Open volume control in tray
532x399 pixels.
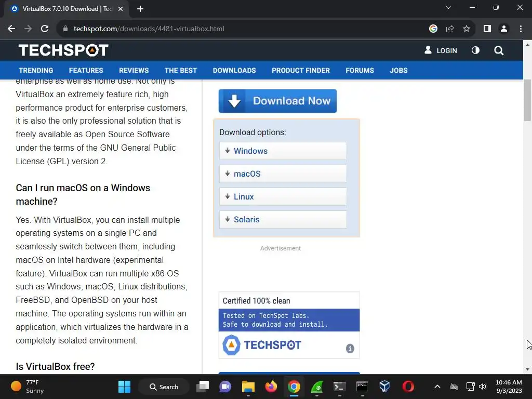483,387
